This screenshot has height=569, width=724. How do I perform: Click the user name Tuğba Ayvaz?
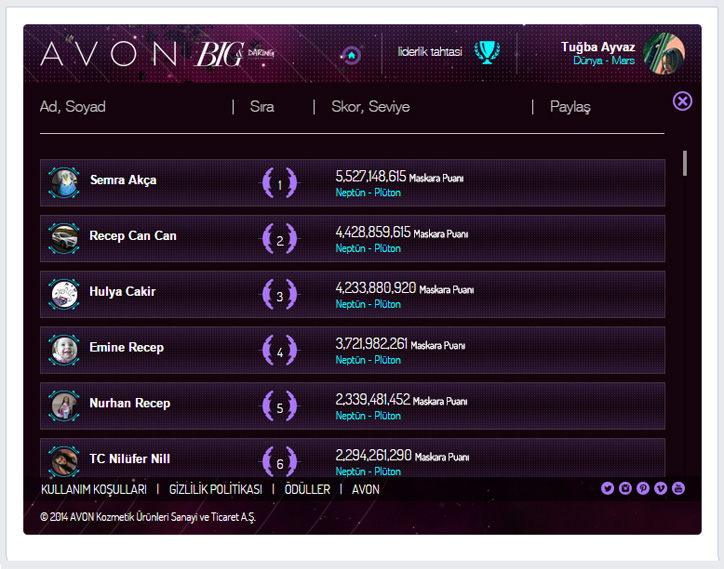tap(598, 47)
